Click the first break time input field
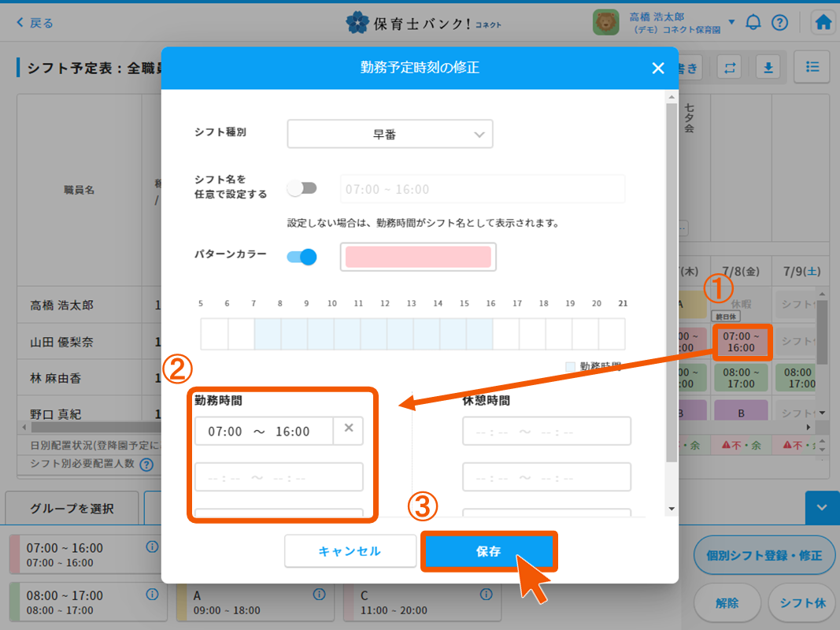840x630 pixels. (x=546, y=432)
